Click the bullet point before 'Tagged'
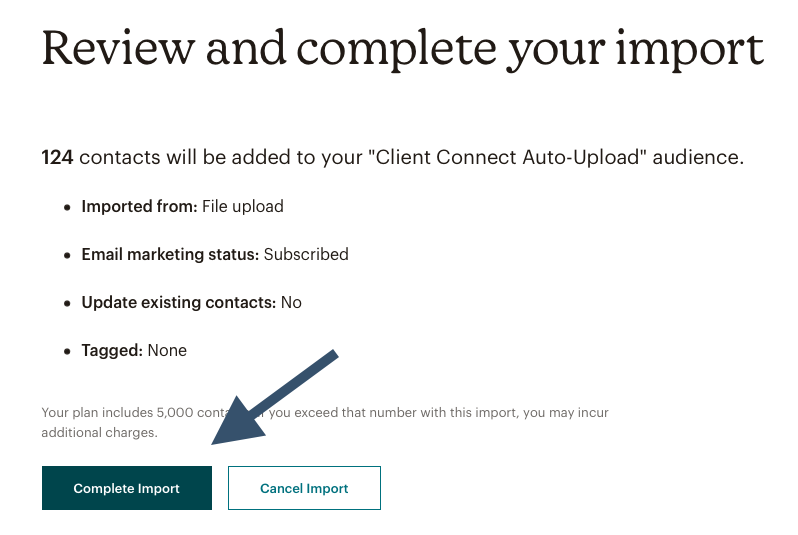Image resolution: width=798 pixels, height=535 pixels. click(67, 351)
